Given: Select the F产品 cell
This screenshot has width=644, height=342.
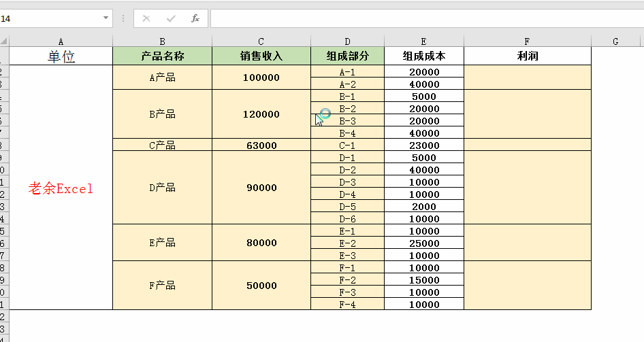Looking at the screenshot, I should coord(162,286).
